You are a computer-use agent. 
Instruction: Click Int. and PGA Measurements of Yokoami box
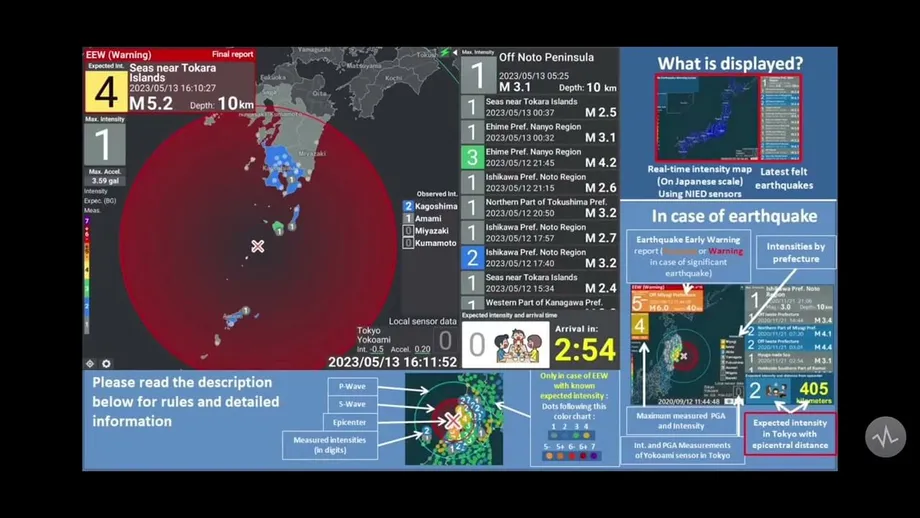(682, 451)
